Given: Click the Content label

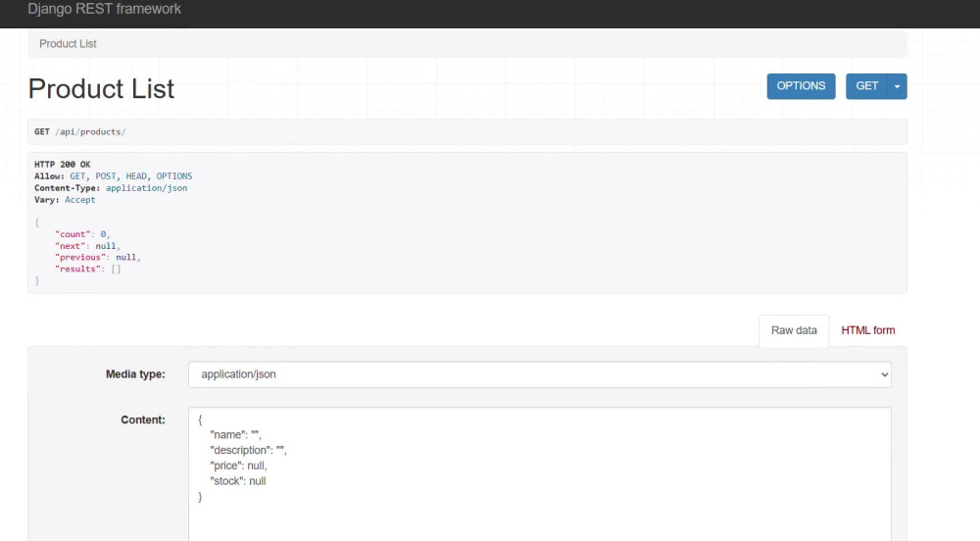Looking at the screenshot, I should pyautogui.click(x=143, y=419).
